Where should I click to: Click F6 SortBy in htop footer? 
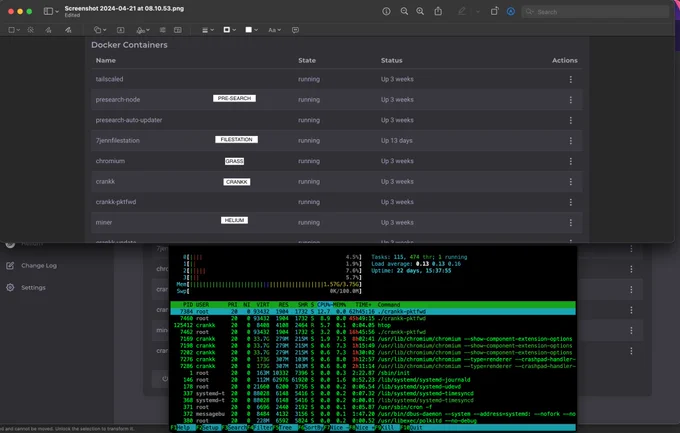pyautogui.click(x=312, y=428)
